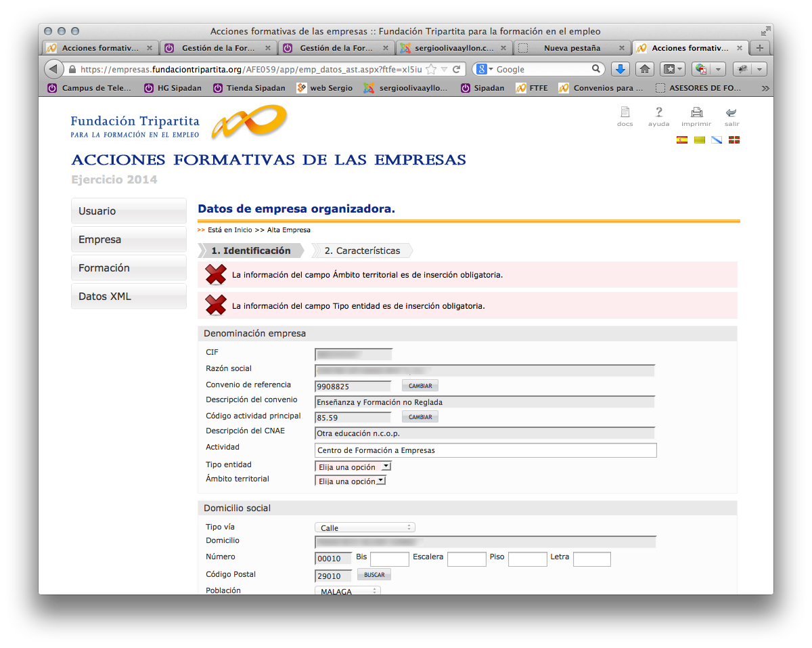
Task: Click the Escalera input field
Action: [467, 559]
